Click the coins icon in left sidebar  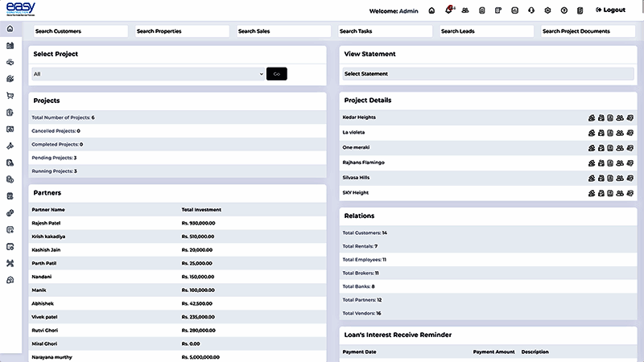click(x=10, y=179)
